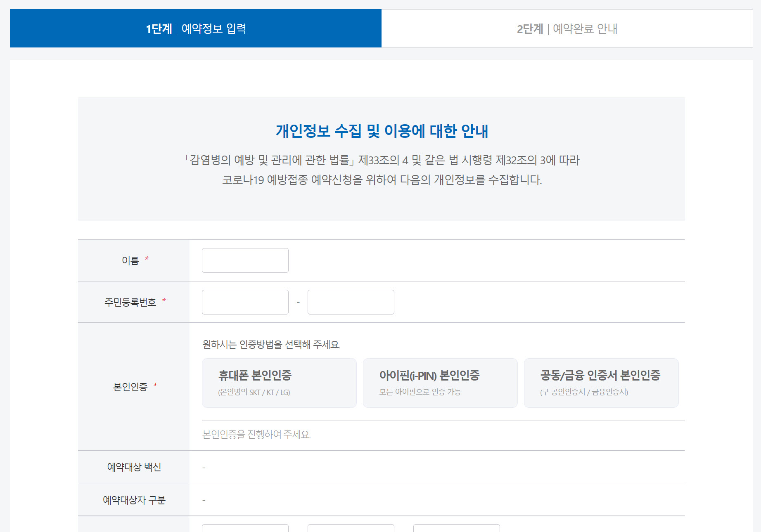
Task: Click the 감염병의 예방 및 관리에 관한 법률 line
Action: [382, 160]
